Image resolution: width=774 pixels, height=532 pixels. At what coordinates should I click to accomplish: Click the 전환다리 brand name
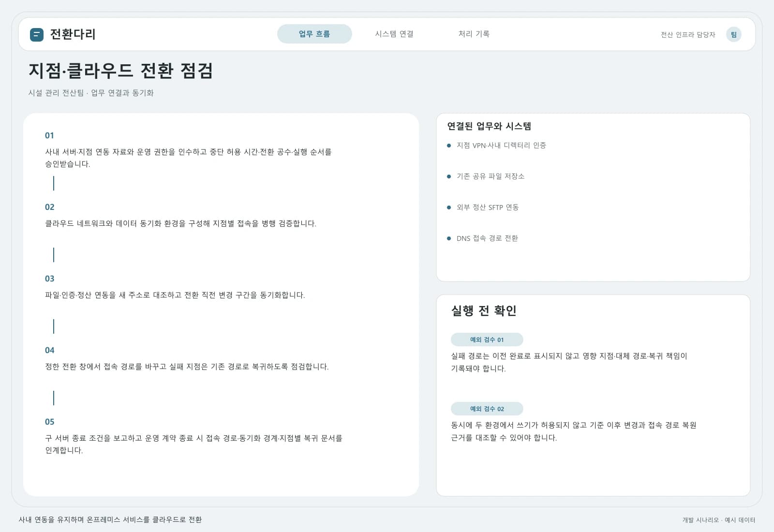(x=73, y=34)
